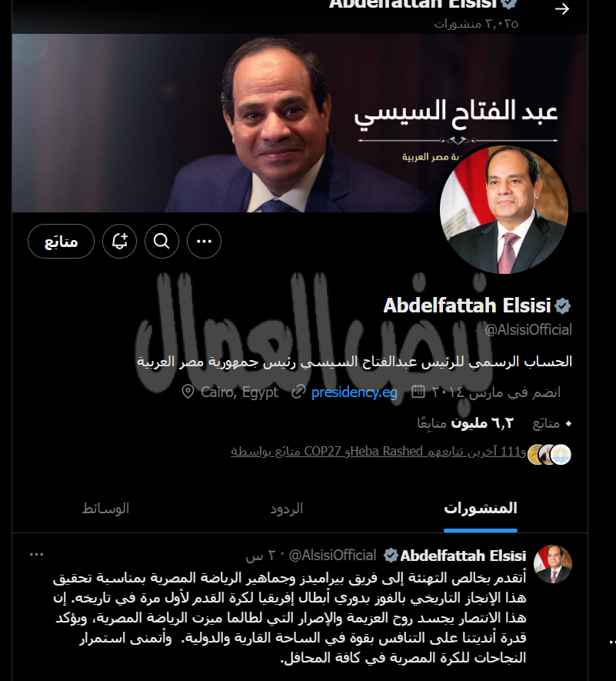The width and height of the screenshot is (616, 681).
Task: Turn on post notifications bell icon
Action: pos(120,241)
